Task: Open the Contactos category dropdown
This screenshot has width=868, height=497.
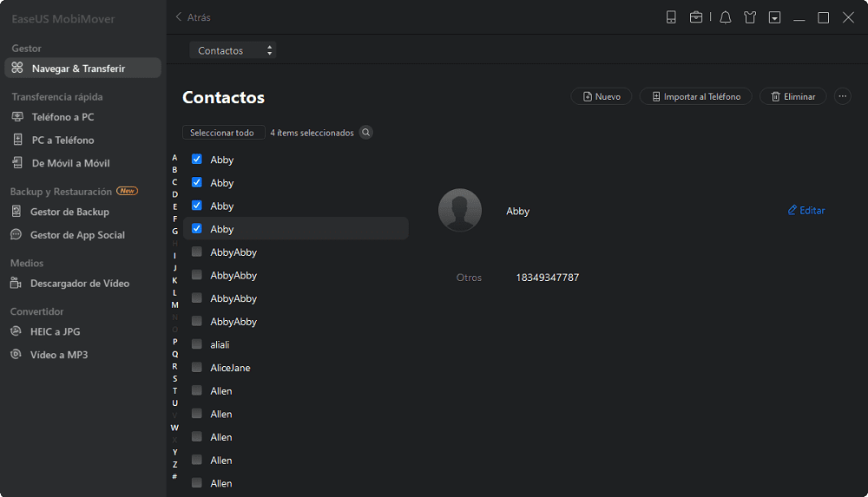Action: 233,50
